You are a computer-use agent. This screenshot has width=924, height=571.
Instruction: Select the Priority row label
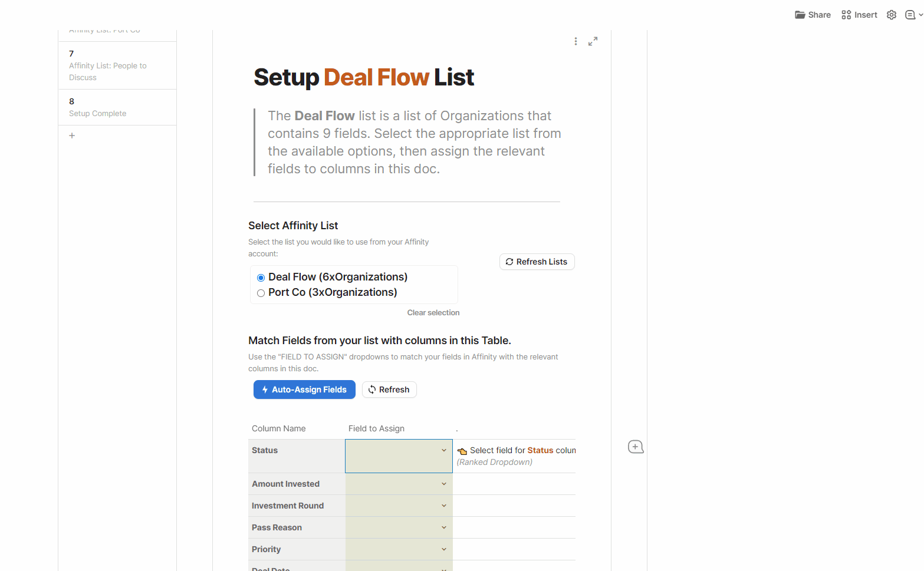click(x=266, y=549)
